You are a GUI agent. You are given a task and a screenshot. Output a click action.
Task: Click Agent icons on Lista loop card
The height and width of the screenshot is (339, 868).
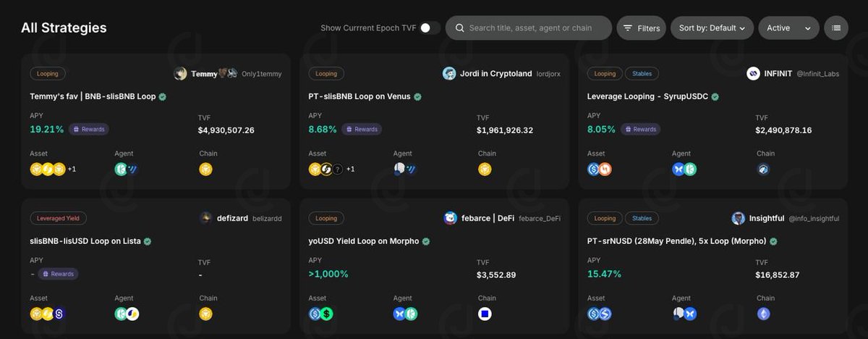point(127,314)
